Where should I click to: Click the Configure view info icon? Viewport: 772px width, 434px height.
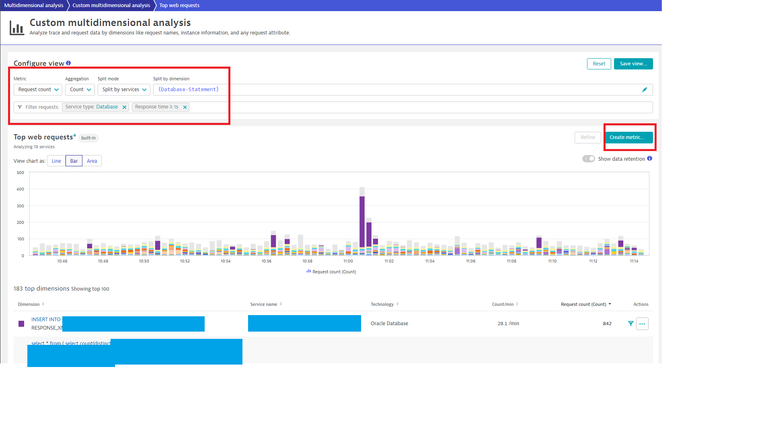point(68,63)
